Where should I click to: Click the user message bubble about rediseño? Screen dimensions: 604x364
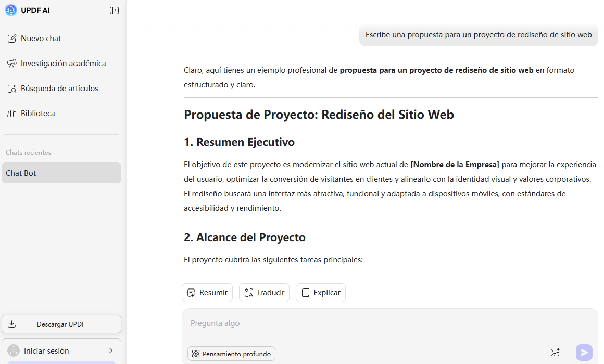coord(479,35)
